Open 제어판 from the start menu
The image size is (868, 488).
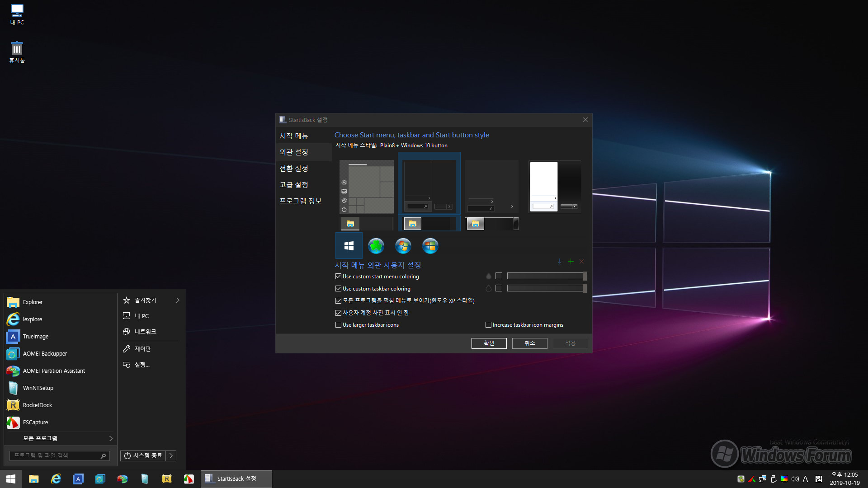coord(151,349)
